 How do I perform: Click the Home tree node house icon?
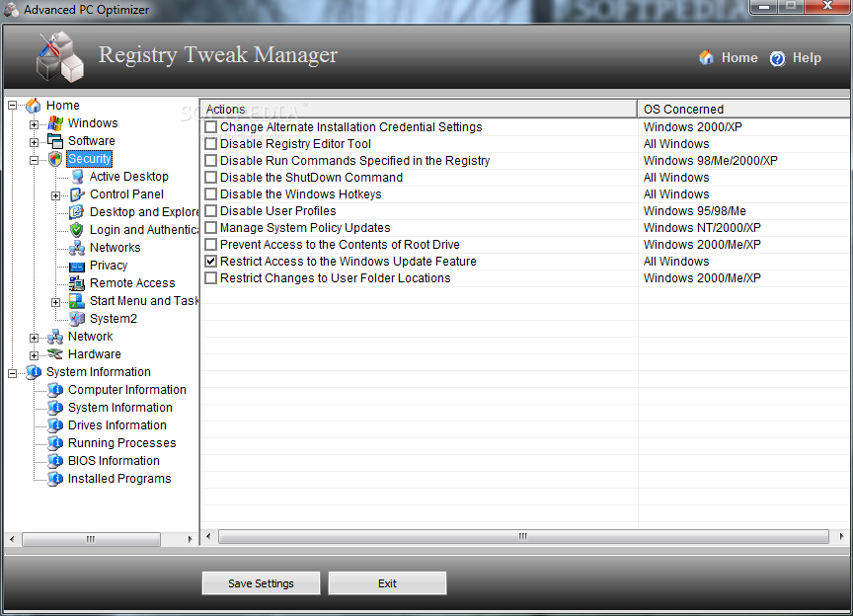pyautogui.click(x=34, y=105)
